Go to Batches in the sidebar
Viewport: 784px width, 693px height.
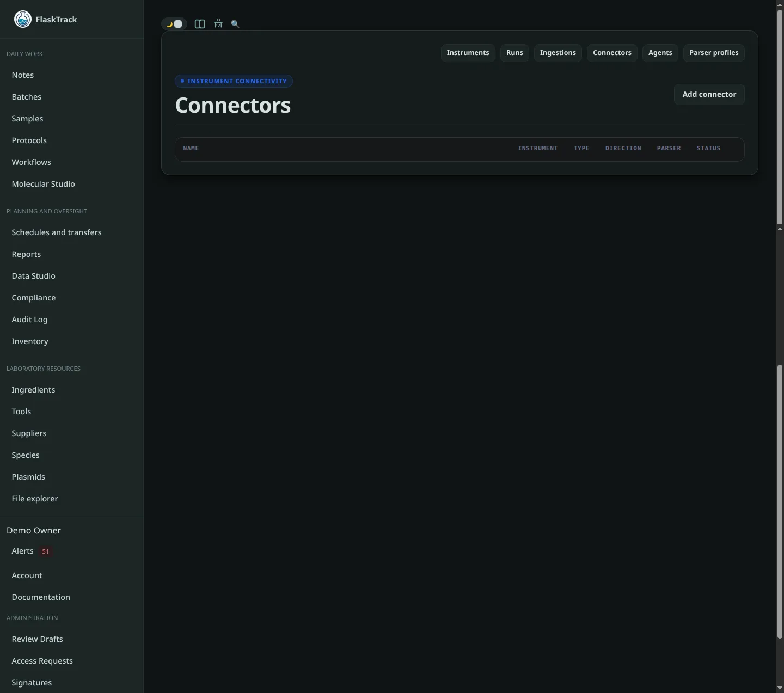point(71,97)
